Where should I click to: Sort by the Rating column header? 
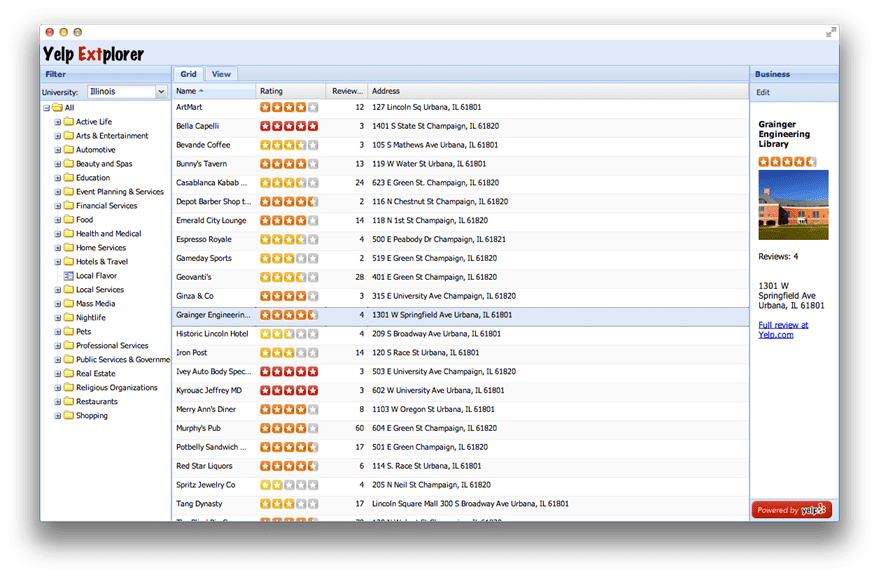click(x=290, y=91)
